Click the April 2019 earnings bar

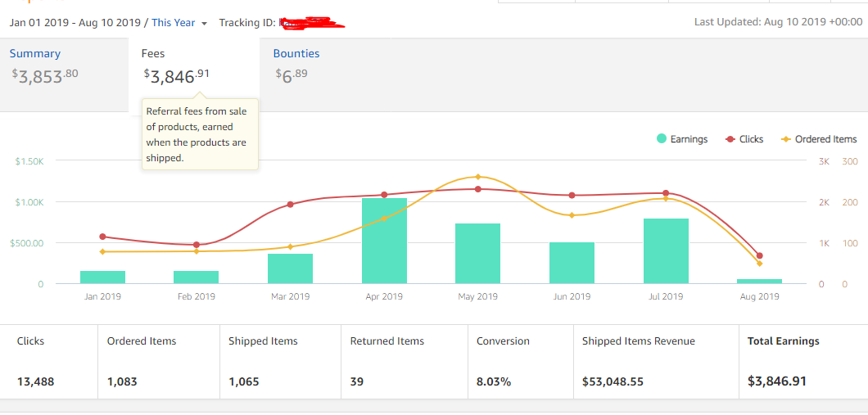pyautogui.click(x=384, y=241)
